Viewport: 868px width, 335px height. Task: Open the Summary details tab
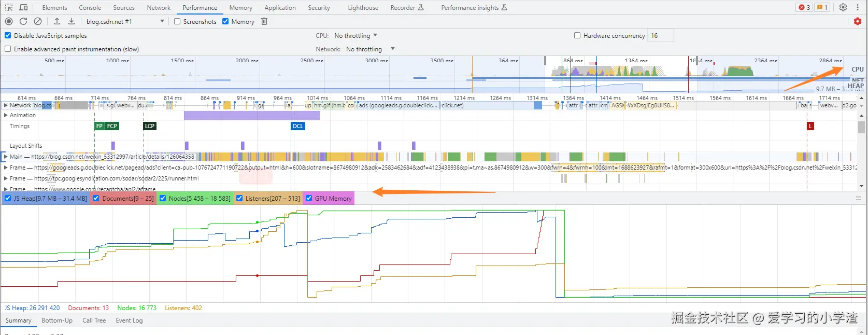18,320
